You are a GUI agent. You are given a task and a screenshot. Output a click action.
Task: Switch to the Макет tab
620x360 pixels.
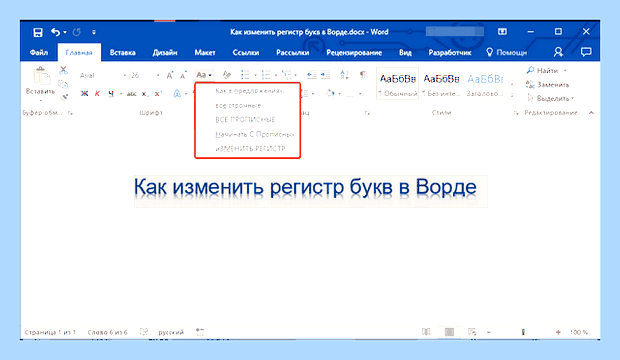click(x=205, y=53)
